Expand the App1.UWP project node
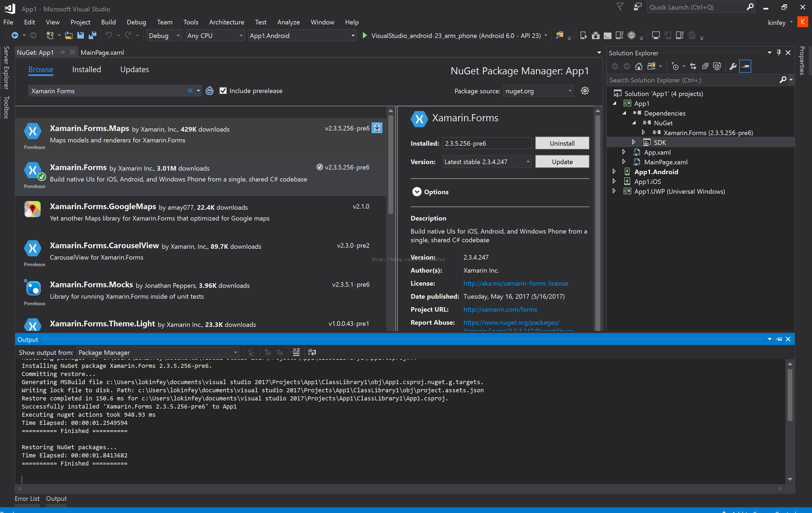812x513 pixels. 614,191
